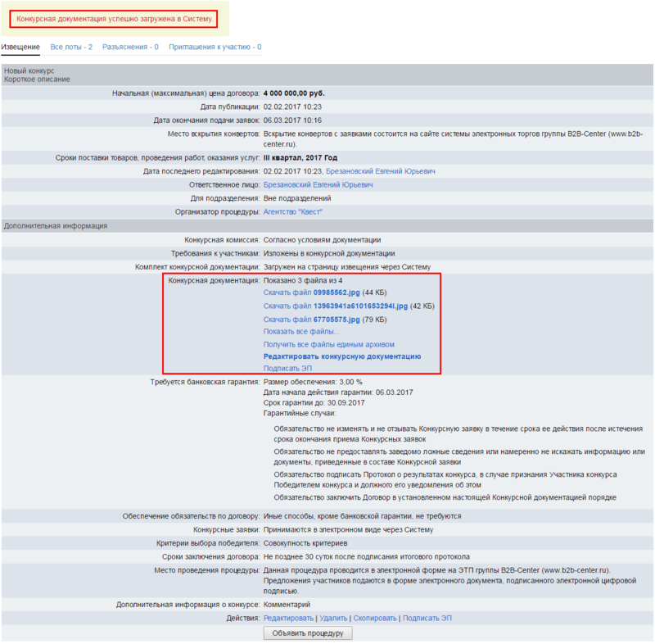The width and height of the screenshot is (655, 644).
Task: Download file 09985562.jpg
Action: (x=311, y=293)
